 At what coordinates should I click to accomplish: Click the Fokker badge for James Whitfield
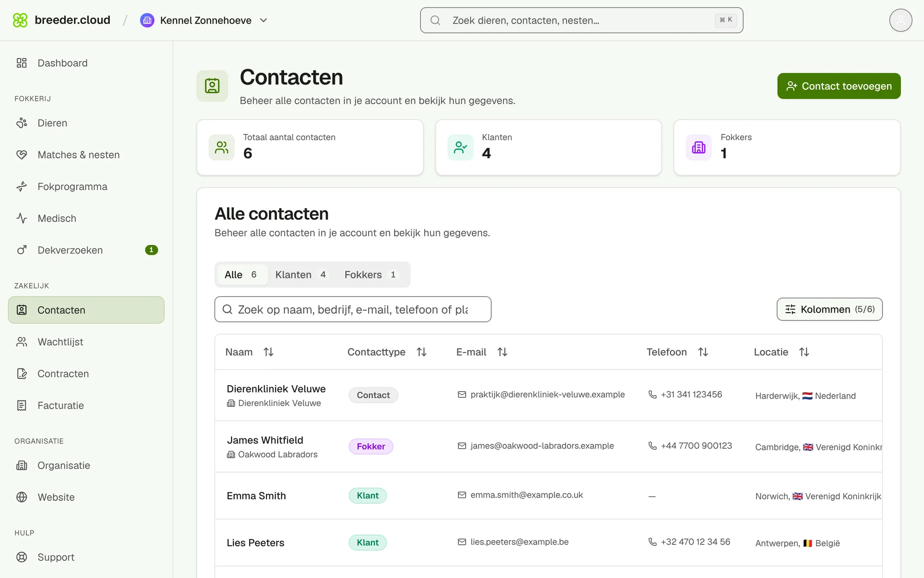[371, 447]
